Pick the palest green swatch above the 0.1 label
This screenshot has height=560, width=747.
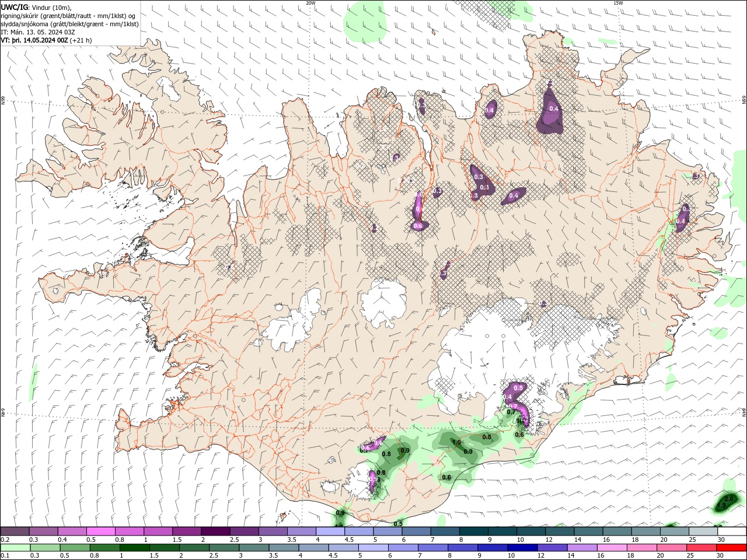pyautogui.click(x=15, y=548)
